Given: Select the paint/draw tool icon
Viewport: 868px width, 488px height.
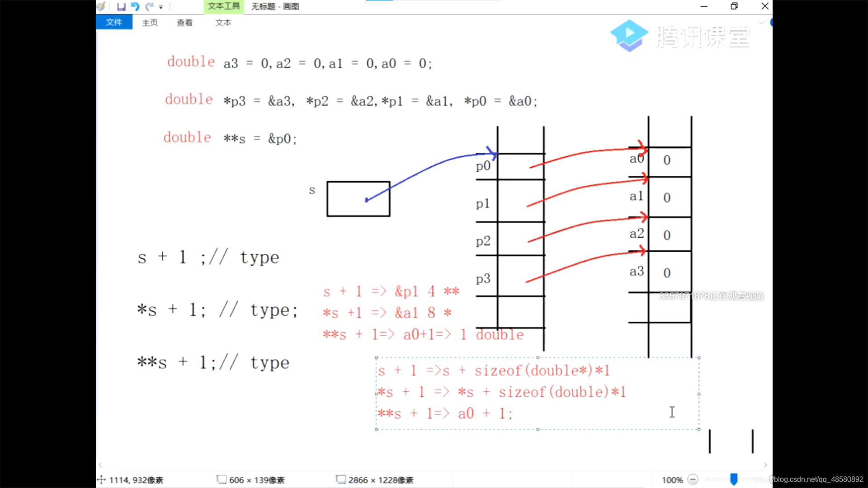Looking at the screenshot, I should coord(103,6).
